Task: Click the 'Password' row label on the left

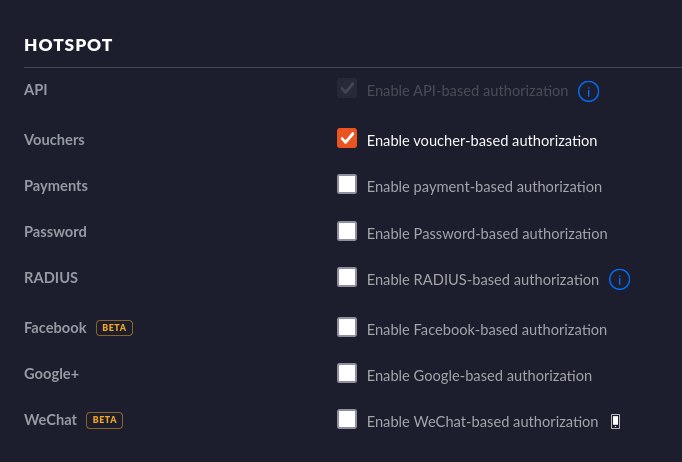Action: tap(55, 232)
